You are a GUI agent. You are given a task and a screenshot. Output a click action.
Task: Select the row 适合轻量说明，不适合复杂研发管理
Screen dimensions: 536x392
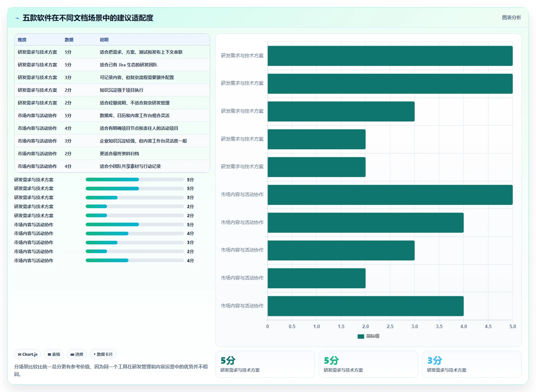point(112,103)
